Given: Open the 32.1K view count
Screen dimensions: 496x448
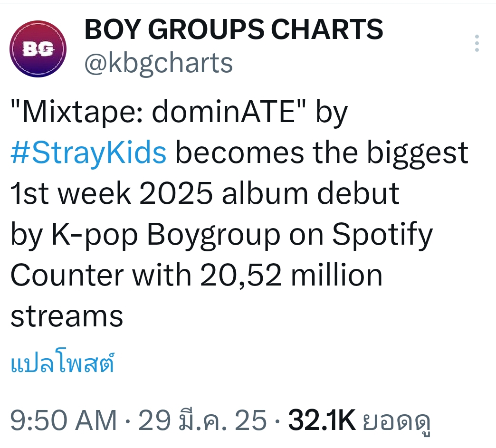Looking at the screenshot, I should point(322,420).
